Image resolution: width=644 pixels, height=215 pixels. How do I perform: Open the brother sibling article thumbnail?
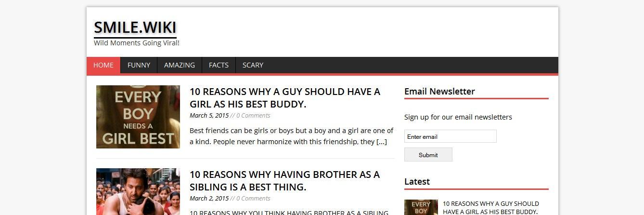138,191
